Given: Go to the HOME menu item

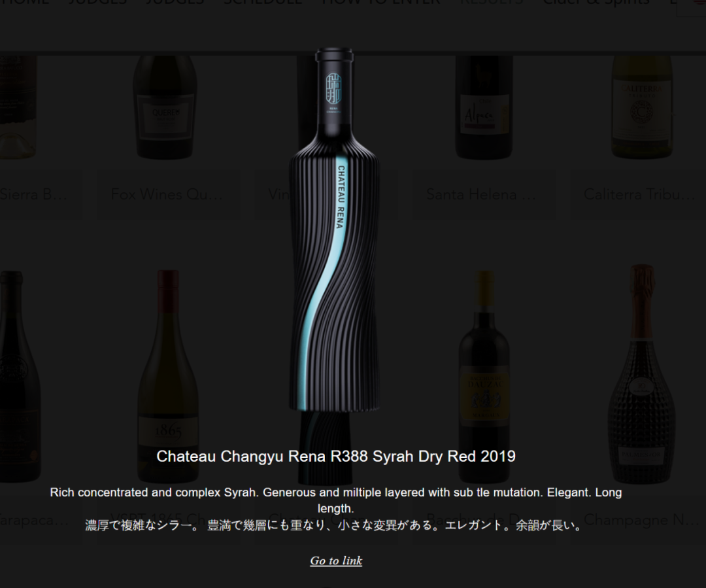Looking at the screenshot, I should coord(25,2).
